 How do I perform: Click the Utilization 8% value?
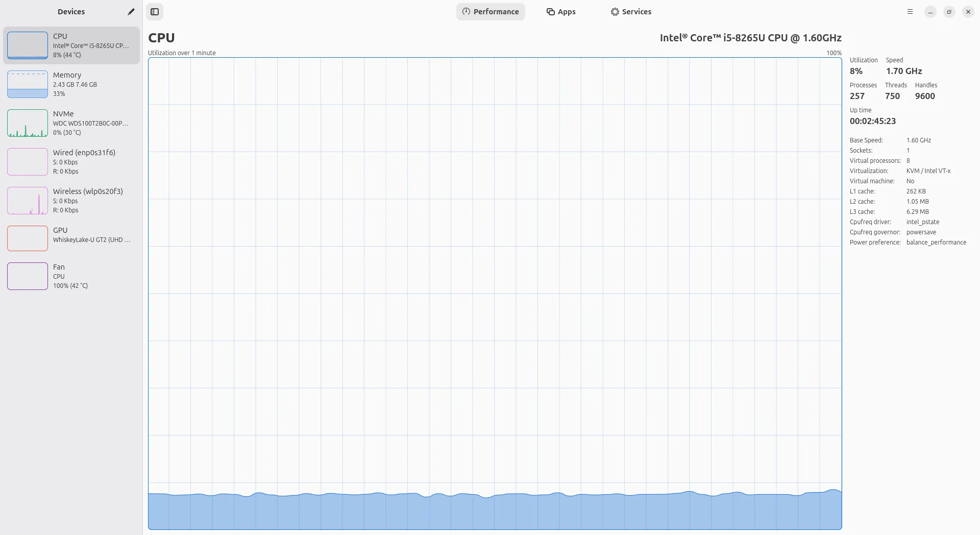pos(856,71)
